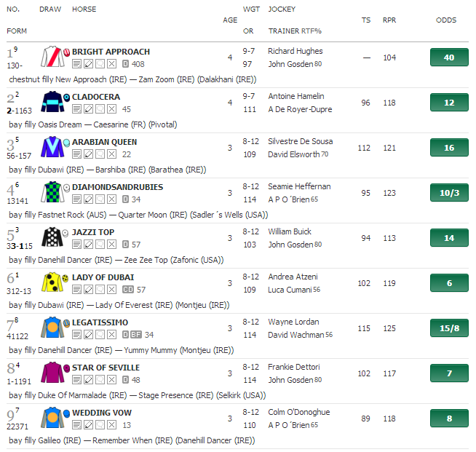The height and width of the screenshot is (452, 476).
Task: Select the 10/3 odds for Diamondsandrubies
Action: pyautogui.click(x=449, y=193)
